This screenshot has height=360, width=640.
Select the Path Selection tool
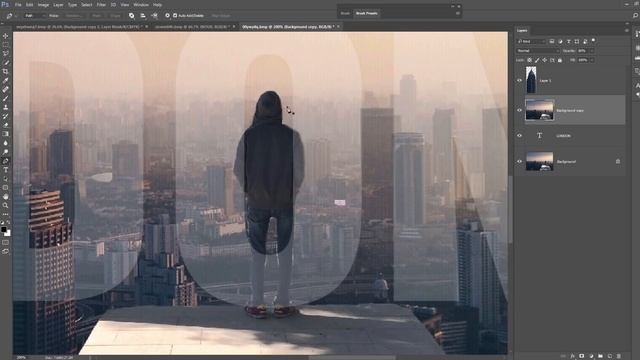[5, 179]
